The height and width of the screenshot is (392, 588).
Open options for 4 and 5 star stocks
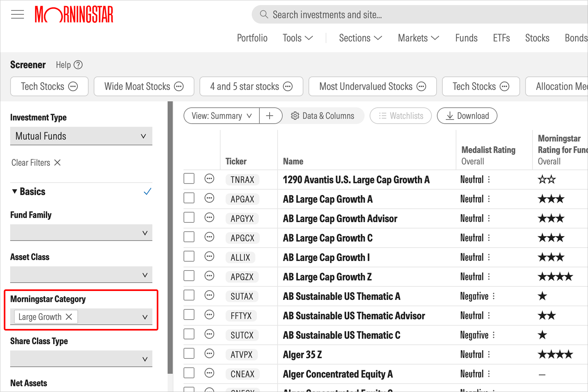[288, 87]
